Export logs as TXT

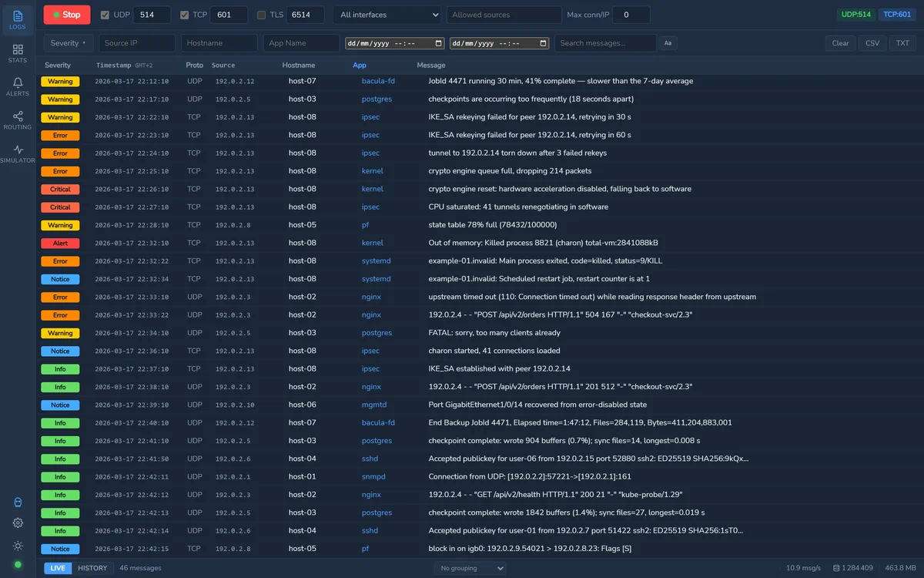[x=902, y=43]
